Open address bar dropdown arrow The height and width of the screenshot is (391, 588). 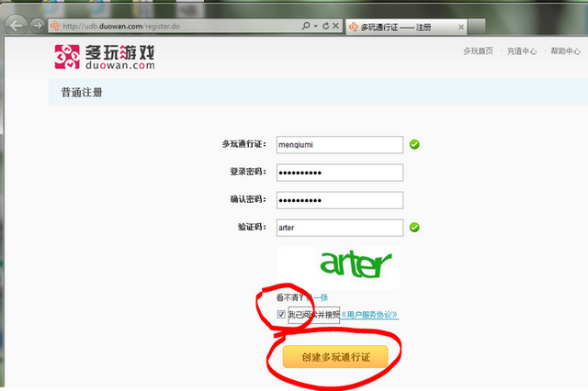tap(315, 26)
